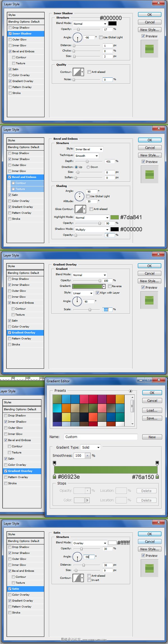Image resolution: width=168 pixels, height=644 pixels.
Task: Choose the yellow-gold preset at first row's end
Action: [120, 399]
